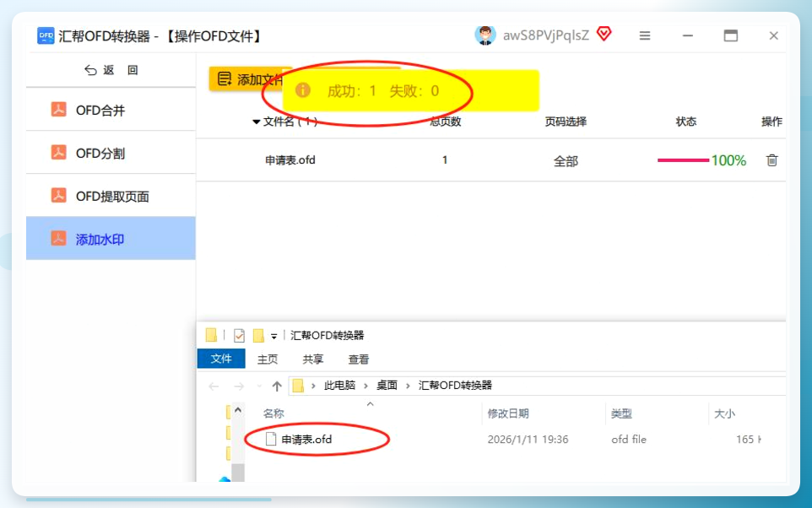812x508 pixels.
Task: Click the 申请表.ofd file icon in Explorer
Action: point(270,439)
